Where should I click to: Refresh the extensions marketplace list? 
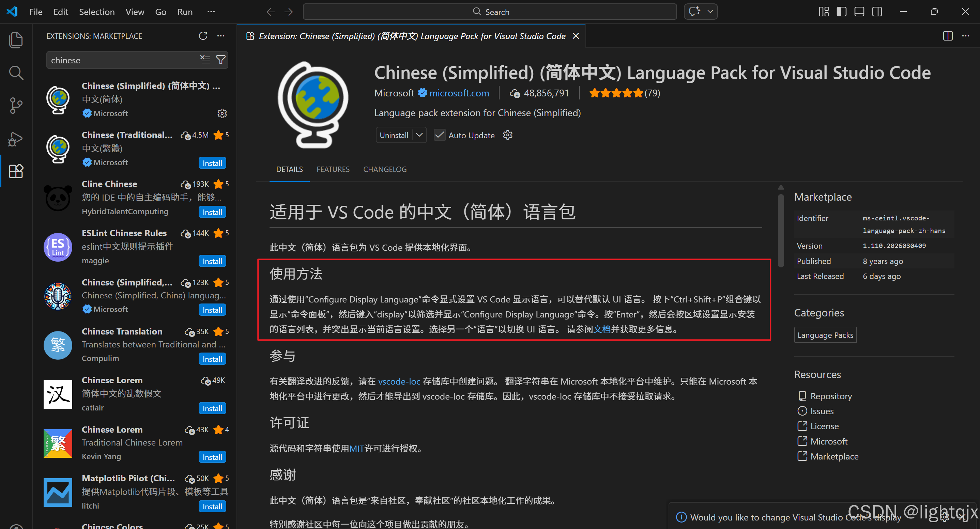[x=203, y=36]
